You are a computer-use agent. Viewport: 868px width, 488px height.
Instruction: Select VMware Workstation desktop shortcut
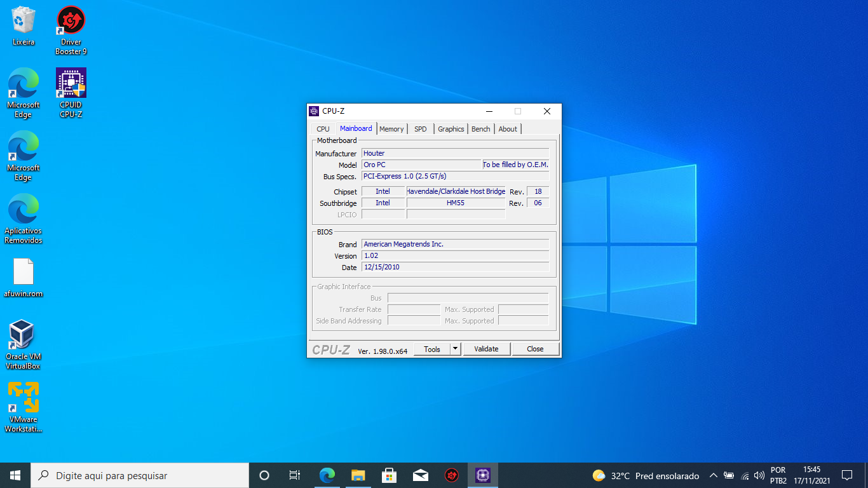pos(24,407)
